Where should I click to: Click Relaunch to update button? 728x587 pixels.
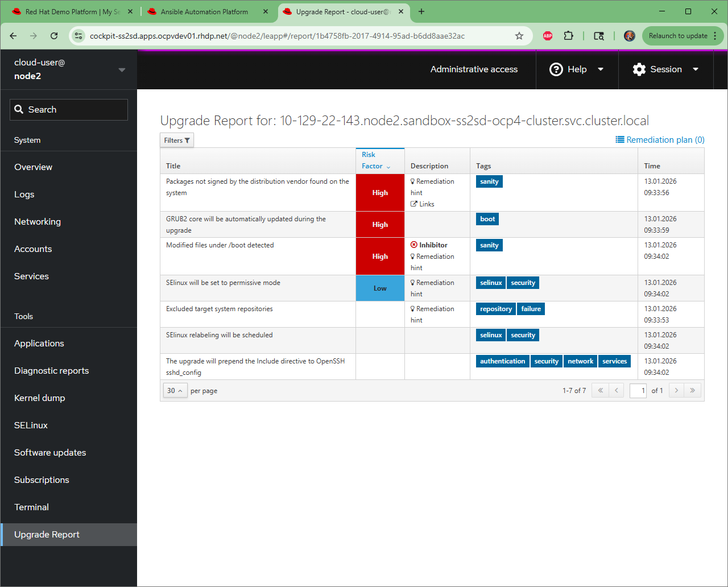click(x=682, y=36)
